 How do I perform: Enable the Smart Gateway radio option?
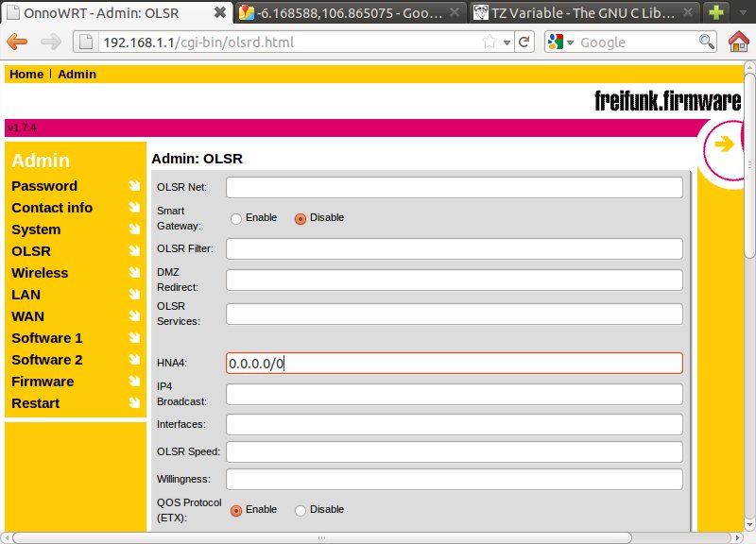pos(236,218)
